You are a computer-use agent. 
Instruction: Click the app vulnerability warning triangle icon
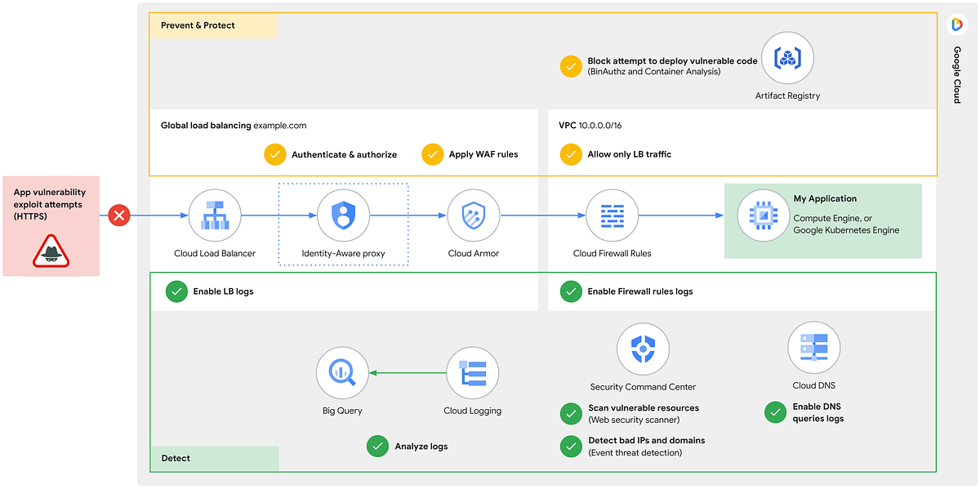coord(51,253)
